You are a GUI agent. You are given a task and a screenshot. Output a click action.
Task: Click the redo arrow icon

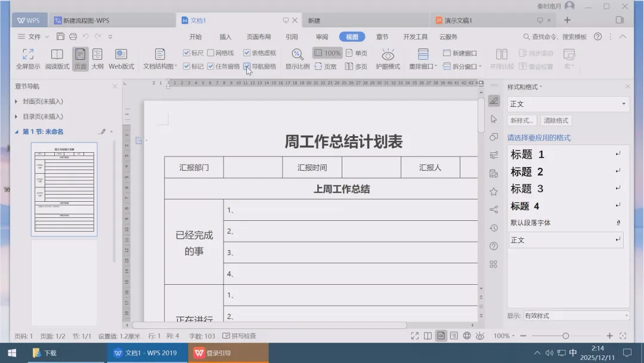tap(98, 36)
